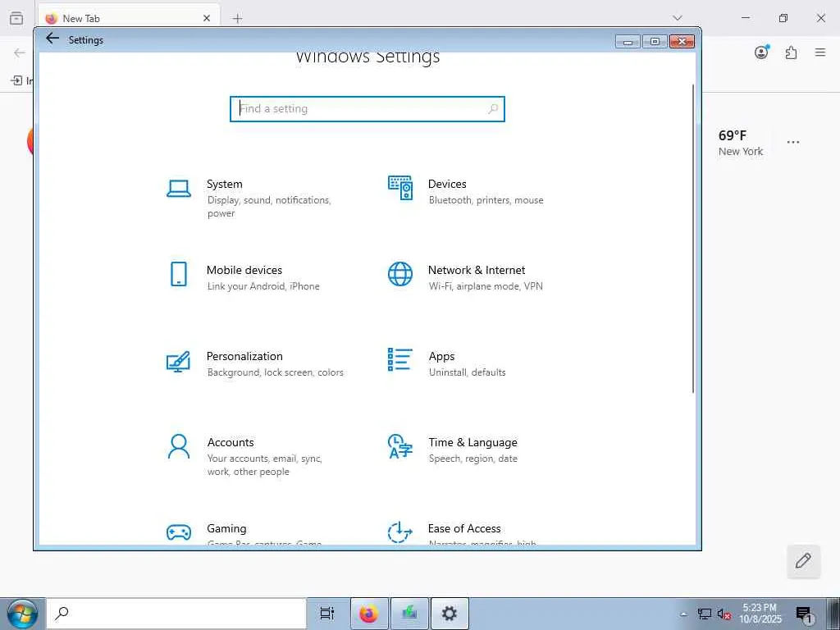Open the Time & Language label
The image size is (840, 630).
[473, 442]
